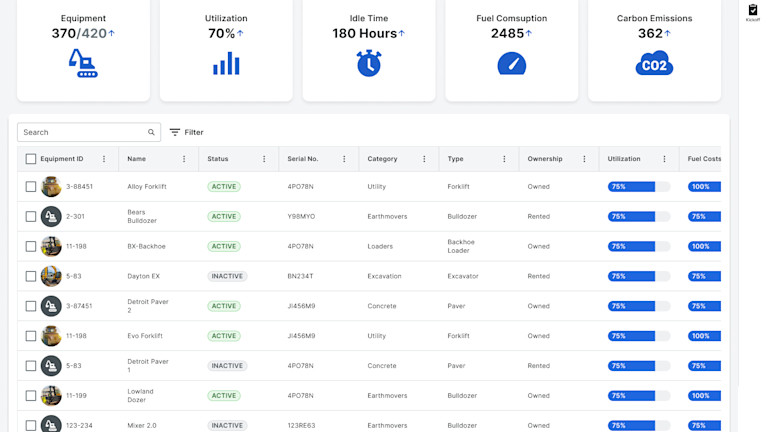Image resolution: width=768 pixels, height=432 pixels.
Task: Click the up arrow next to 2485
Action: click(x=528, y=33)
